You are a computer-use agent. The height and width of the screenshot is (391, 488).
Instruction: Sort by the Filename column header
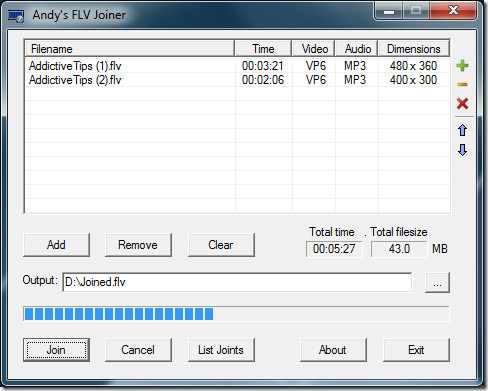coord(130,49)
